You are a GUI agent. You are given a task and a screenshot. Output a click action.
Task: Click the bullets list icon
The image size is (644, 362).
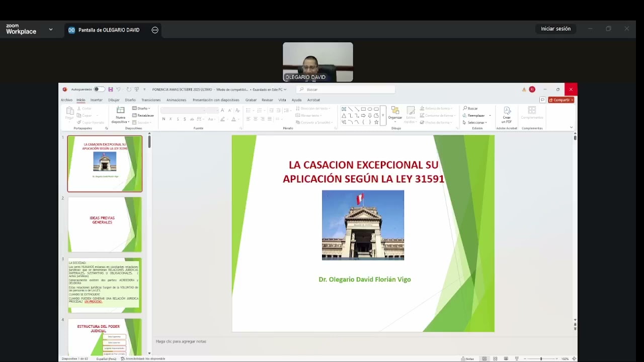(249, 110)
